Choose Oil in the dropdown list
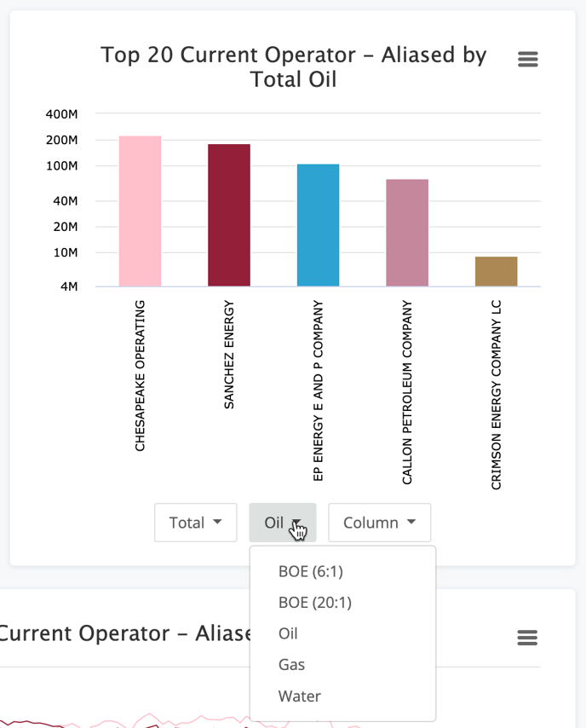Image resolution: width=586 pixels, height=728 pixels. tap(288, 633)
